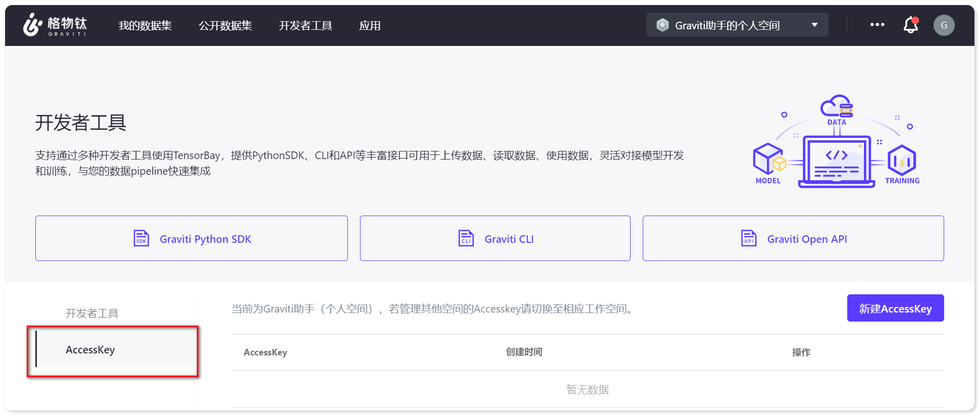Go to 公开数据集 page
The width and height of the screenshot is (980, 416).
coord(225,26)
